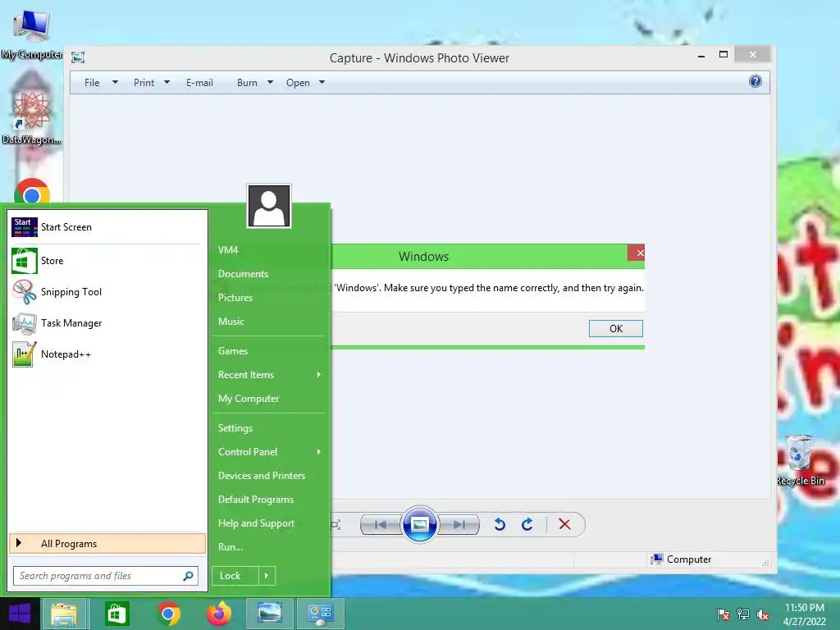The width and height of the screenshot is (840, 630).
Task: Click the search magnifier icon
Action: (188, 576)
